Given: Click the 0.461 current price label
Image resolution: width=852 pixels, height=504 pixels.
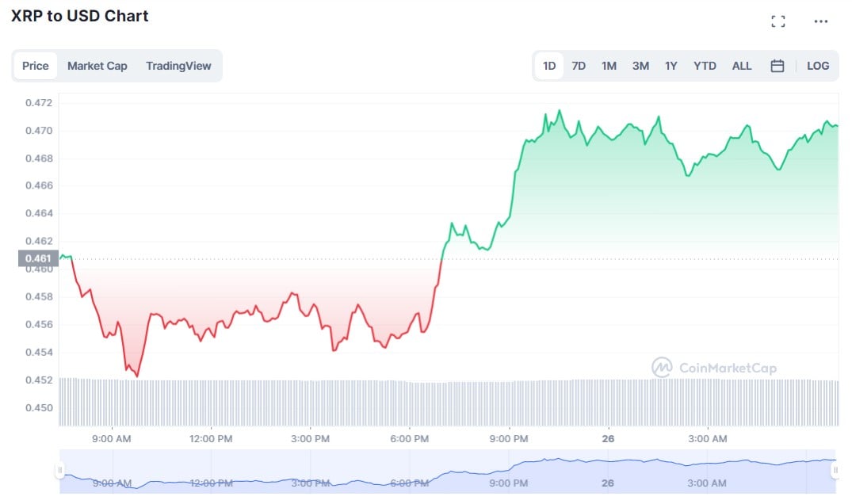Looking at the screenshot, I should coord(36,258).
